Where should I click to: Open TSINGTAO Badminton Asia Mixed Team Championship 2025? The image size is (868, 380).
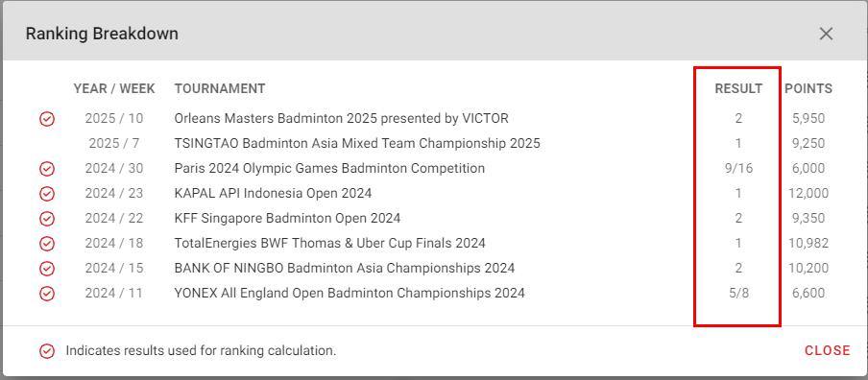[x=357, y=143]
